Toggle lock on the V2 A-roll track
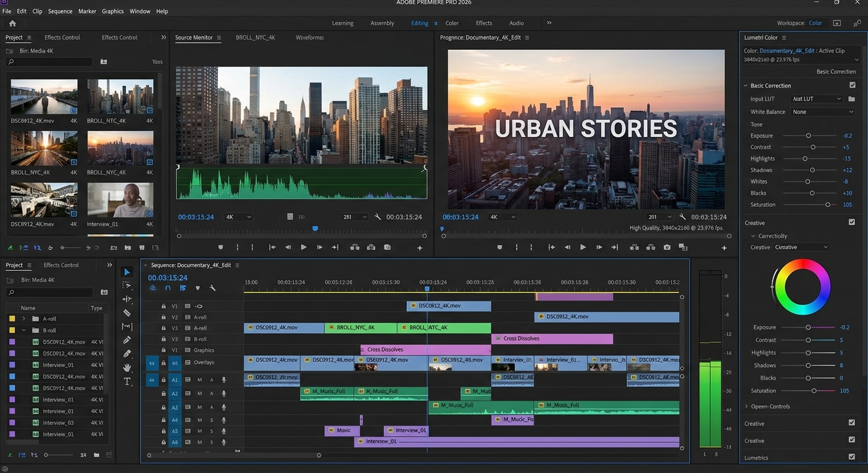 tap(163, 317)
